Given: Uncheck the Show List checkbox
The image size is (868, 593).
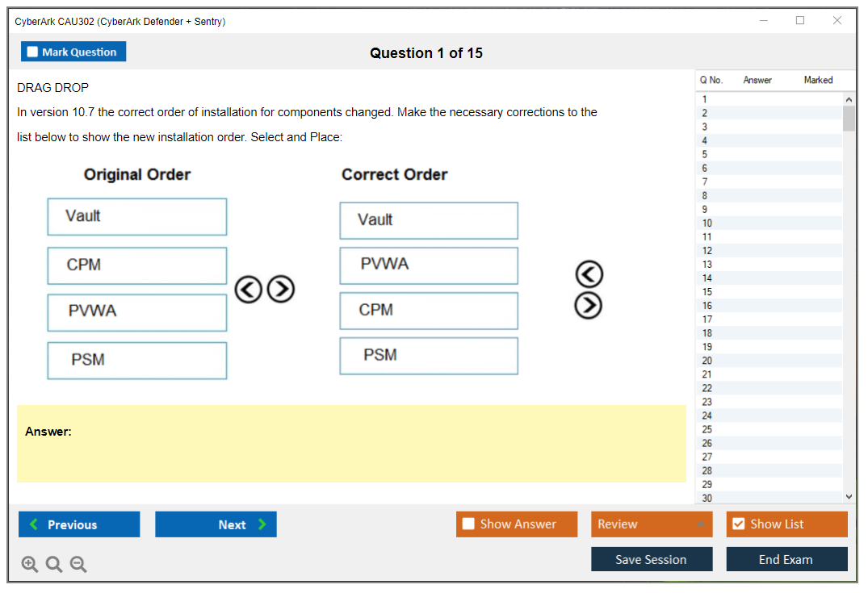Looking at the screenshot, I should tap(738, 524).
